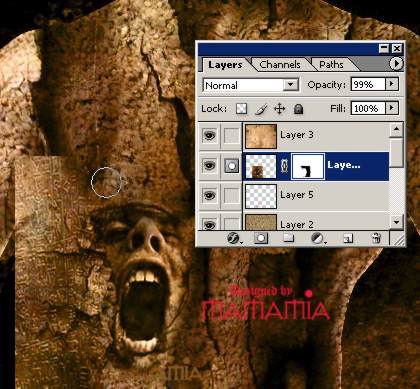
Task: Open the Opacity slider arrow
Action: pos(392,84)
